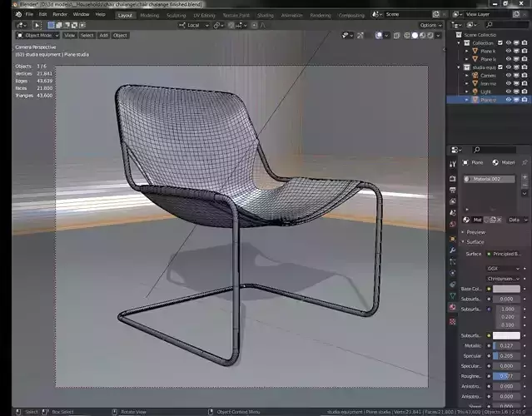Hide the Camera object with eye icon
Viewport: 532px width, 416px height.
[508, 75]
